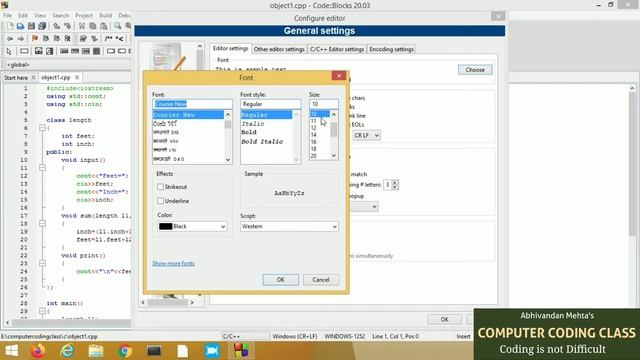Click the Previous bookmark icon
640x360 pixels.
click(46, 39)
